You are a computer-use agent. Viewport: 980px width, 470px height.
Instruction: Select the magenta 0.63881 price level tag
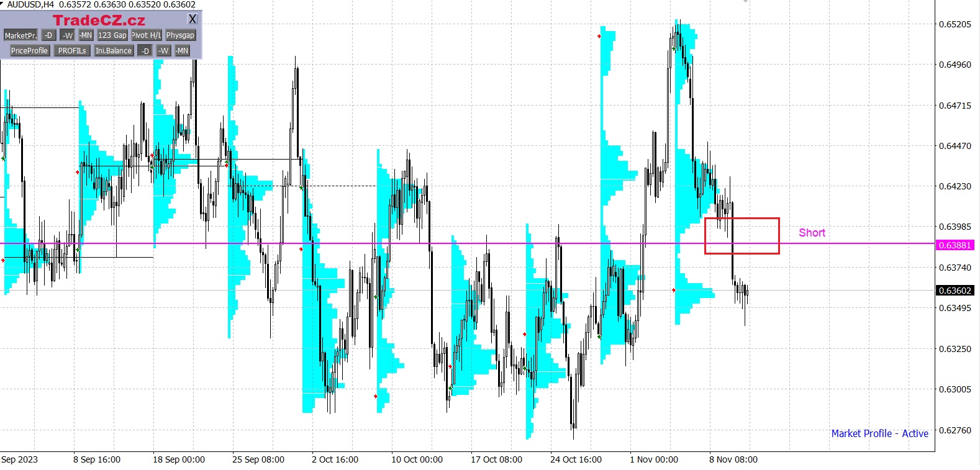click(955, 245)
